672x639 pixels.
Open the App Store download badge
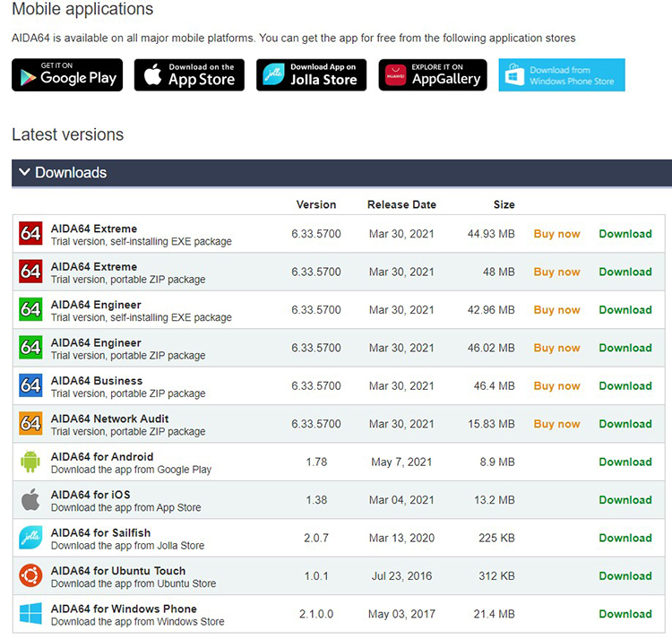coord(189,75)
